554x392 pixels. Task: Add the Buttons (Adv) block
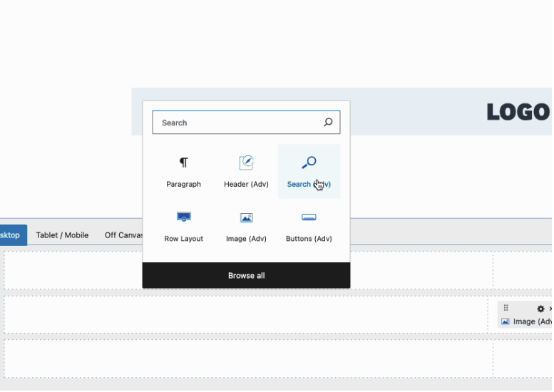click(x=309, y=226)
